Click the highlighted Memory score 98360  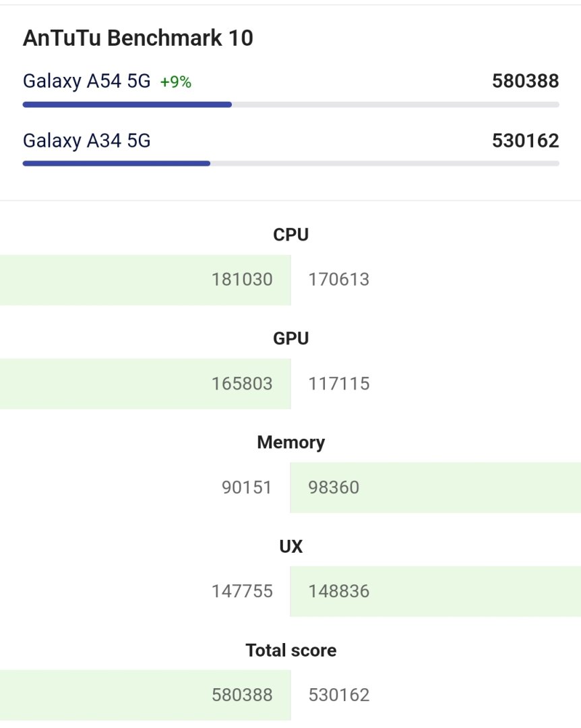point(334,487)
